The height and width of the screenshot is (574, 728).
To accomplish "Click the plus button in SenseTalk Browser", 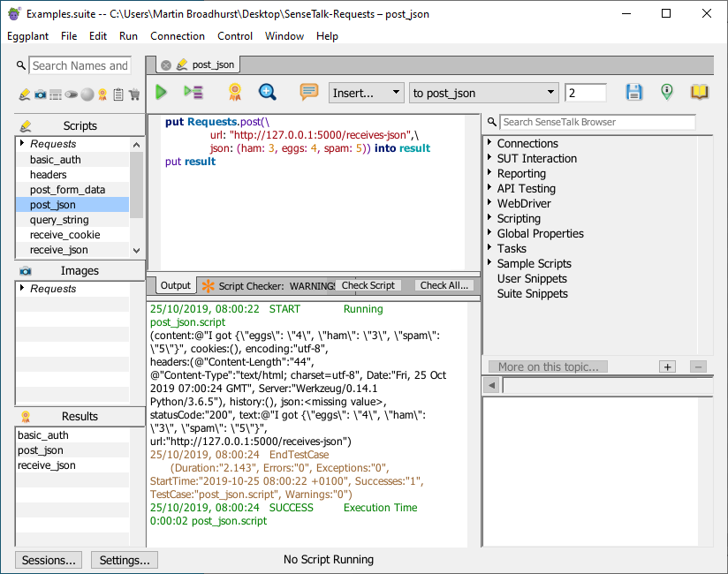I will 668,367.
